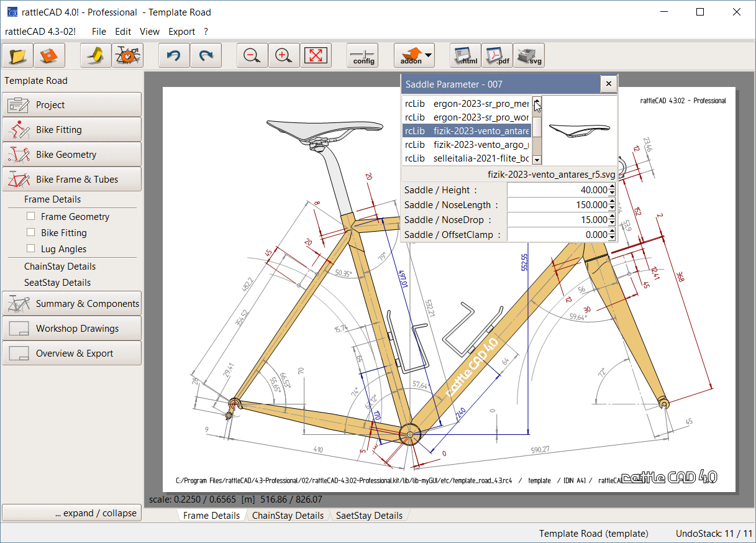Click the Saddle / Height value field
756x543 pixels.
tap(558, 190)
